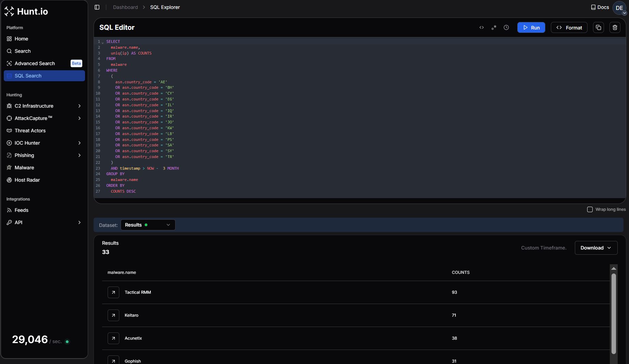Screen dimensions: 629x364
Task: Click the SQL Explorer breadcrumb text
Action: (165, 7)
